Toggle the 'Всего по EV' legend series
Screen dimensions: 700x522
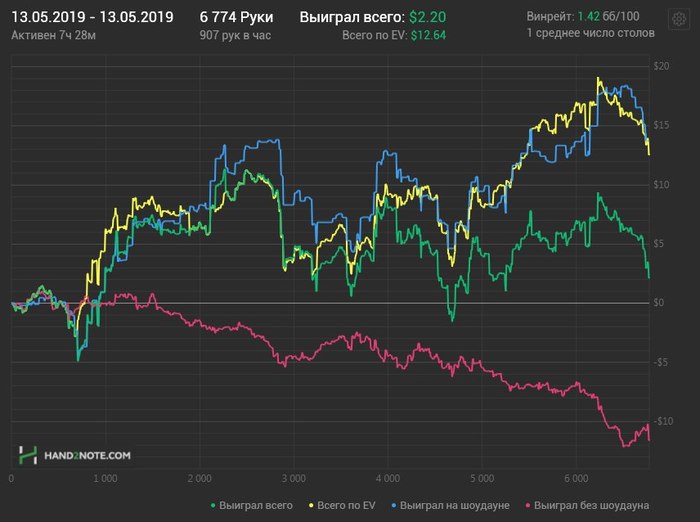342,505
